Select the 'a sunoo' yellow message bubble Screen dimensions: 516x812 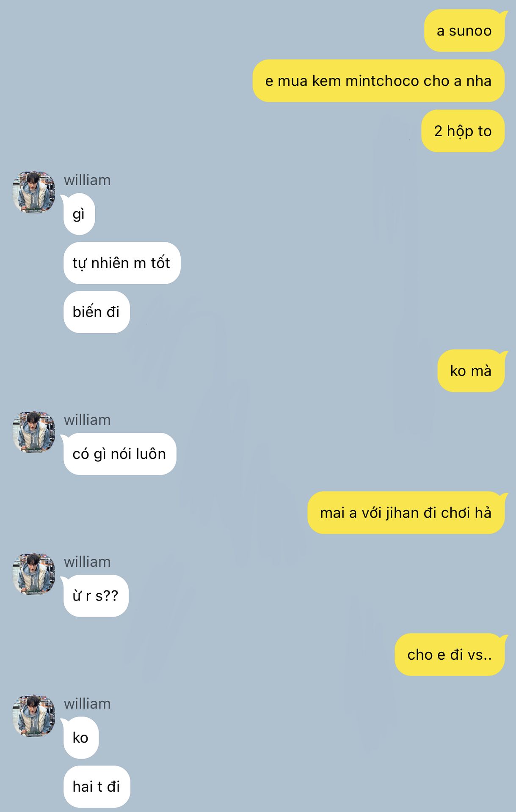(x=464, y=30)
